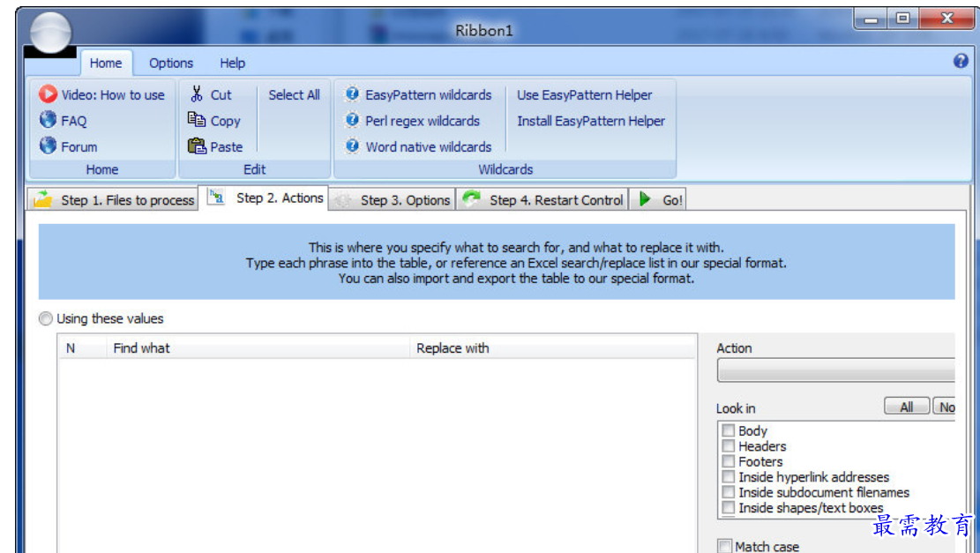980x553 pixels.
Task: Open Step 4. Restart Control tab
Action: pyautogui.click(x=542, y=200)
